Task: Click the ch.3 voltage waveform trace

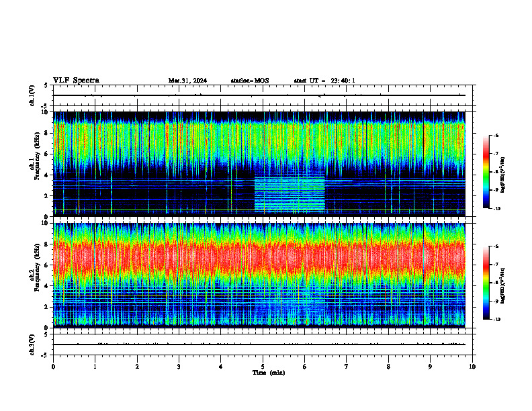Action: [x=259, y=345]
